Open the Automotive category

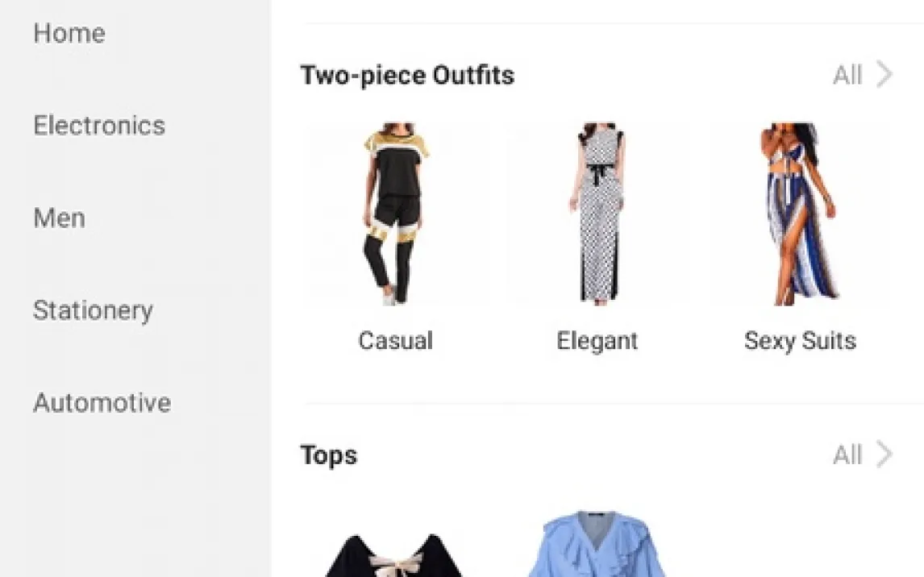[x=102, y=403]
